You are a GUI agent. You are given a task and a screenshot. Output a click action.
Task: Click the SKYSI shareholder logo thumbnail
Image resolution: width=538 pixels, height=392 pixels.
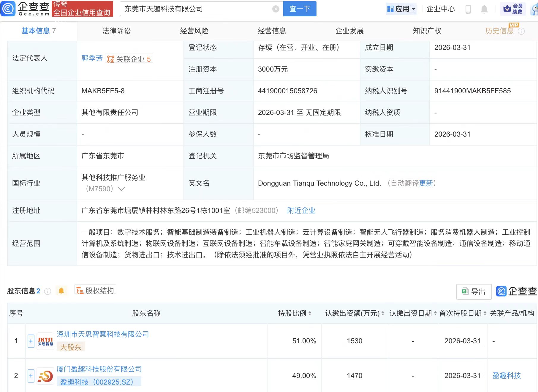(45, 341)
